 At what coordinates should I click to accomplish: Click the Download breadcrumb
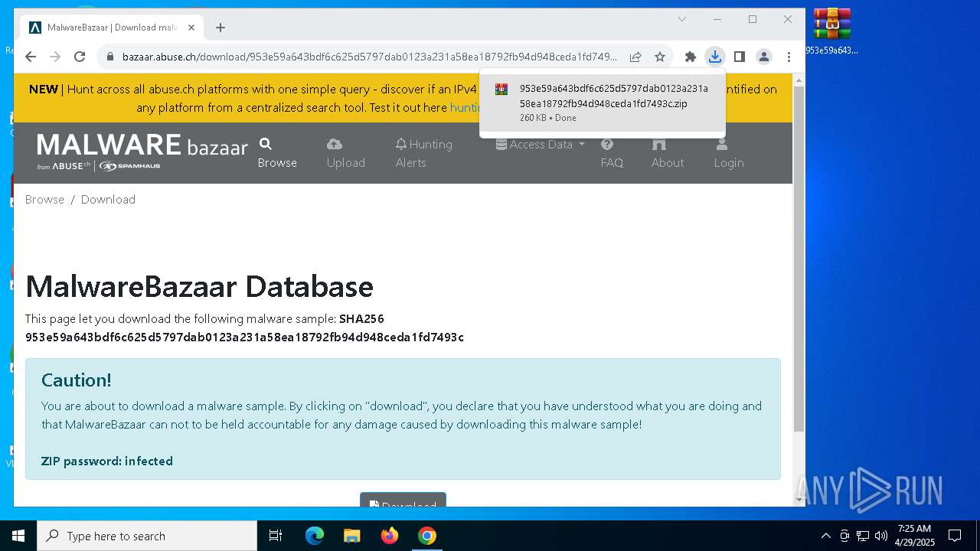pos(108,199)
